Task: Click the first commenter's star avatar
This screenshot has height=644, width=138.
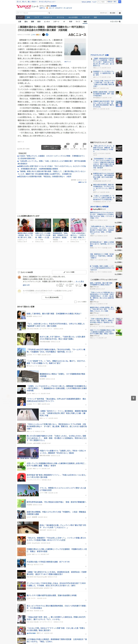Action: (x=19, y=277)
